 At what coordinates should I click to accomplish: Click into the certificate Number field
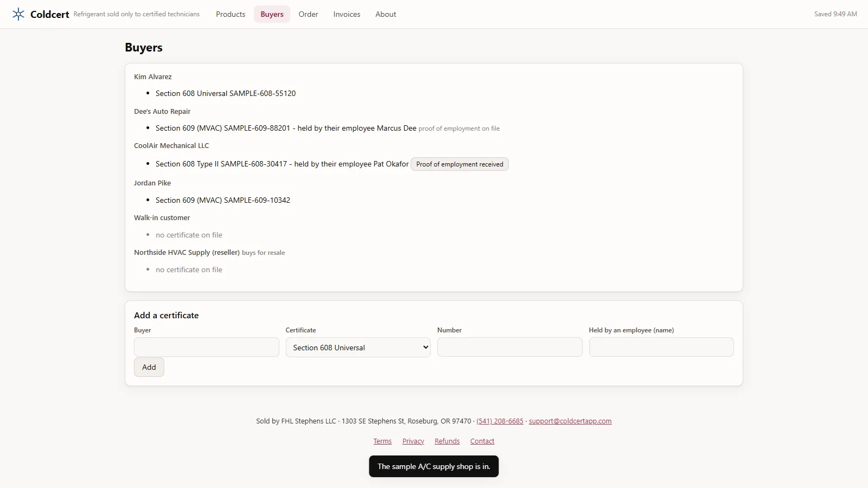point(510,347)
